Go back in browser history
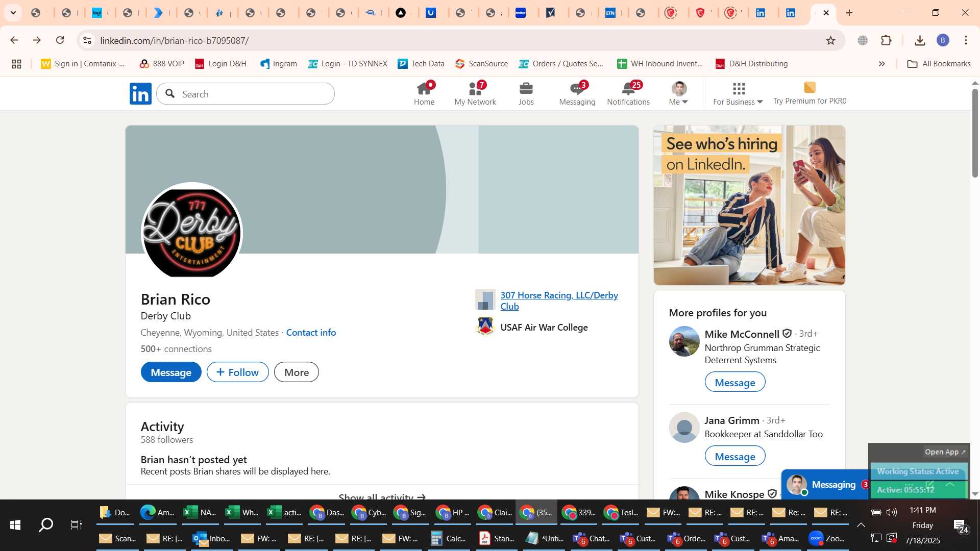Viewport: 980px width, 551px height. 14,40
